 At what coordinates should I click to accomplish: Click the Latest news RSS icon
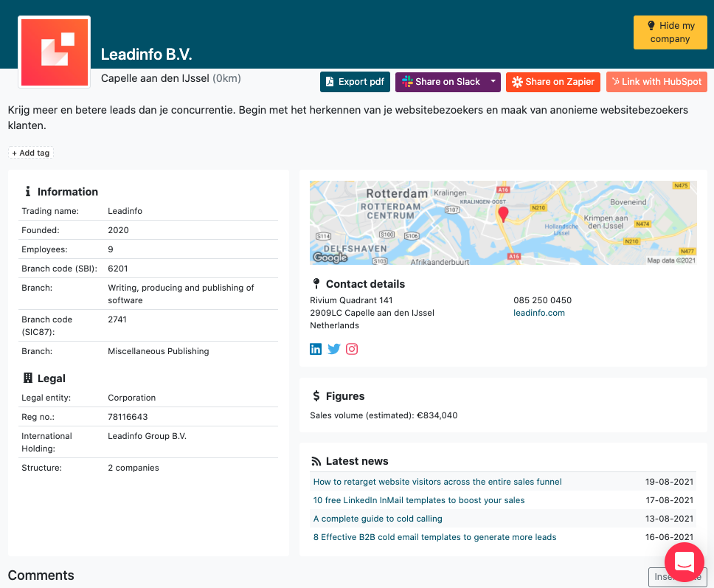316,461
